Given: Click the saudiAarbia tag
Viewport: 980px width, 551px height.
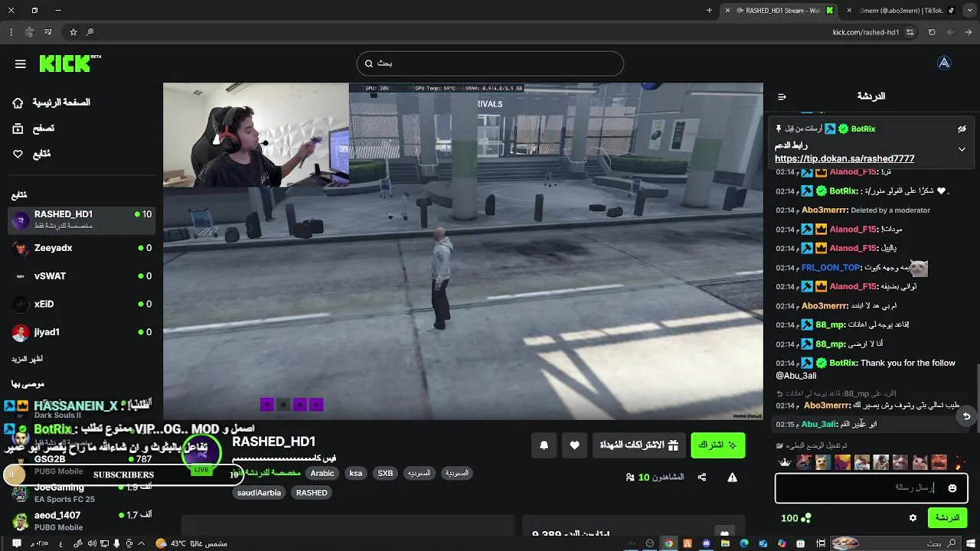Looking at the screenshot, I should point(259,493).
